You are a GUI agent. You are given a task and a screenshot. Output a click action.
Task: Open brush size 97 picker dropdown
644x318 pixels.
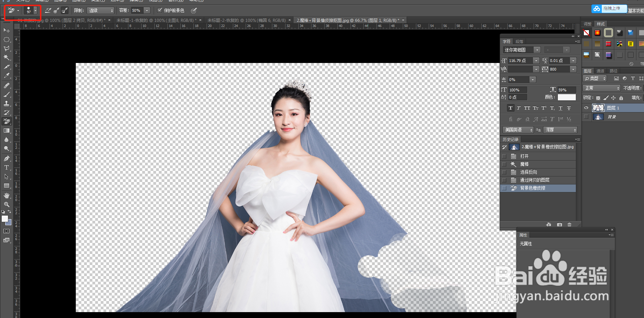[x=35, y=10]
